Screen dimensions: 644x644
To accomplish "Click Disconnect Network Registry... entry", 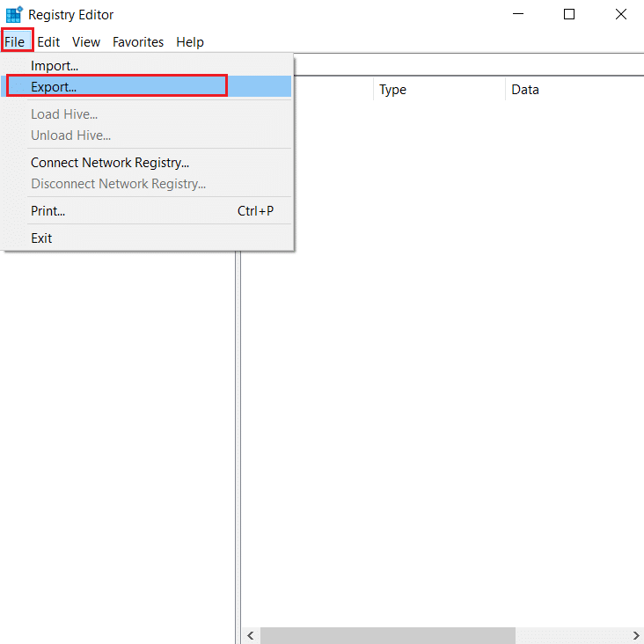I will [147, 184].
